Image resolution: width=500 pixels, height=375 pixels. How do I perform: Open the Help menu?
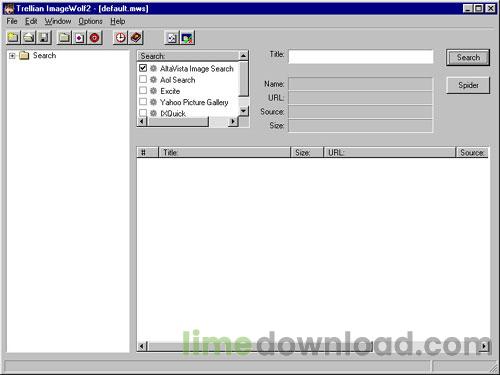point(118,21)
